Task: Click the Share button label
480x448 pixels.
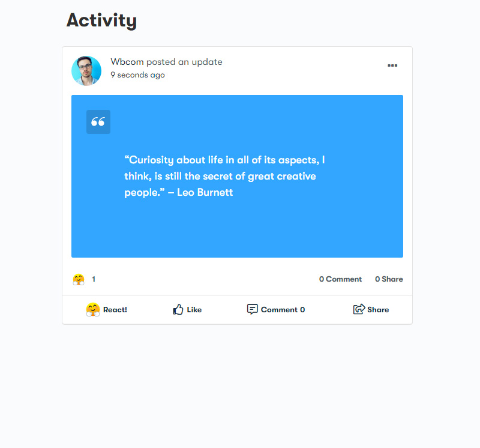Action: pyautogui.click(x=378, y=310)
